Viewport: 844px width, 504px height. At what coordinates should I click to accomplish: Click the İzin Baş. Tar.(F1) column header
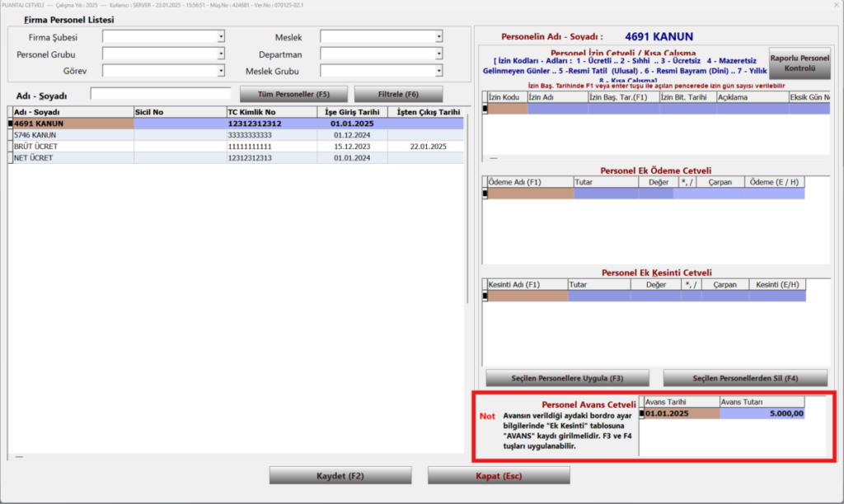[x=624, y=97]
